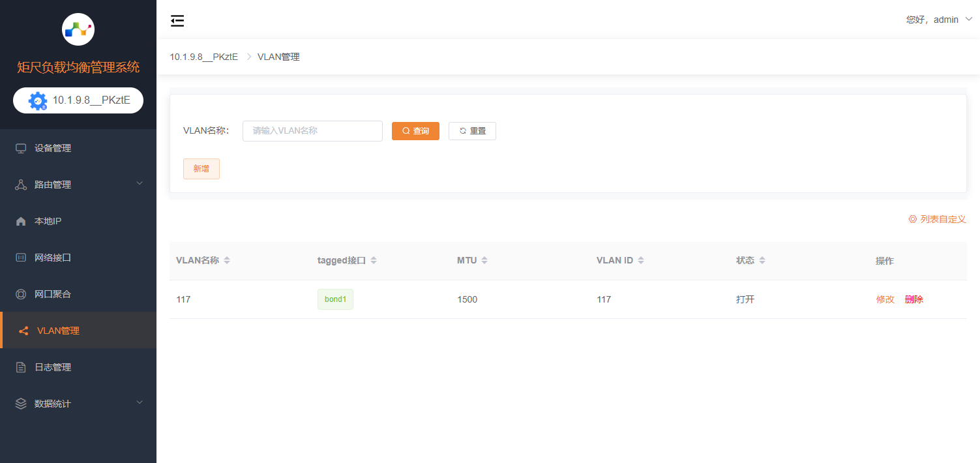Click 新增 to add a VLAN
980x463 pixels.
pos(201,169)
